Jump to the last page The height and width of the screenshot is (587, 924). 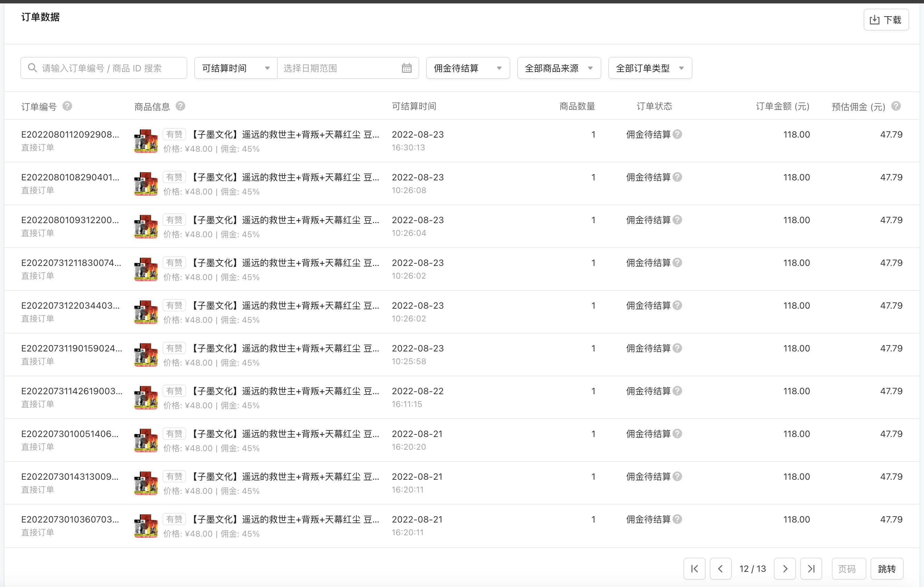coord(811,569)
